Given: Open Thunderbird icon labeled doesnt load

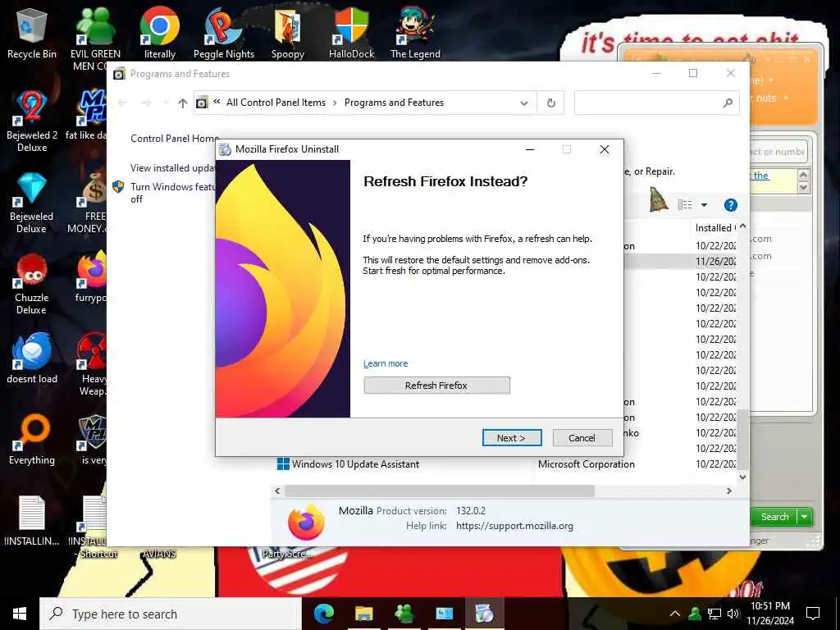Looking at the screenshot, I should pyautogui.click(x=32, y=358).
